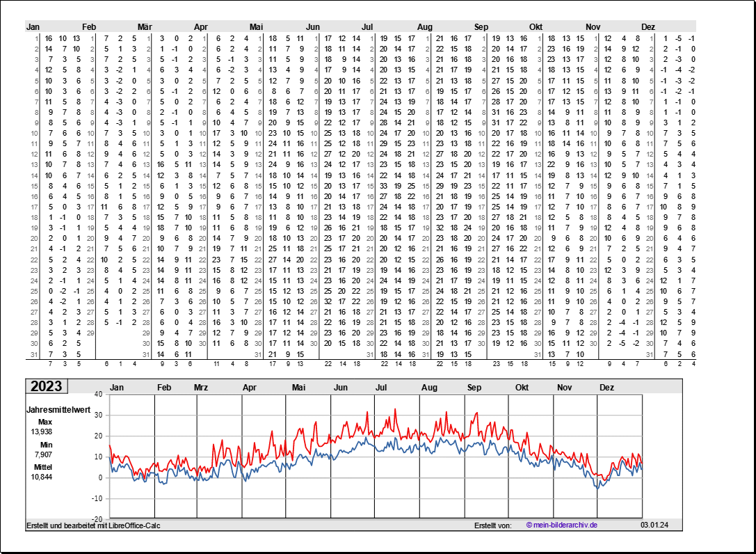Click the Mär header in the table
The width and height of the screenshot is (756, 554).
[x=145, y=26]
